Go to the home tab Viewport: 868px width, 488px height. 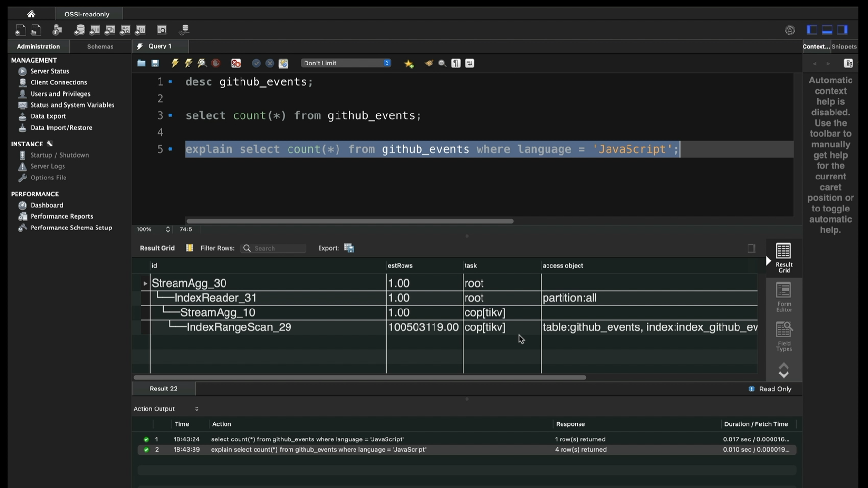point(31,14)
